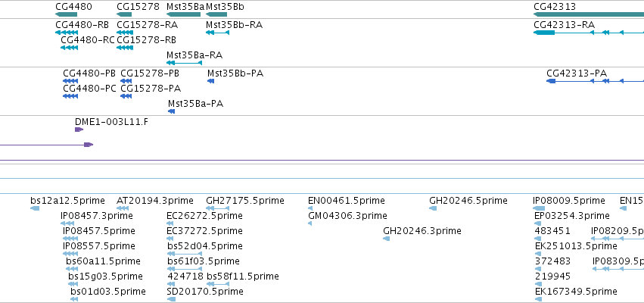The height and width of the screenshot is (303, 644).
Task: Select the Mst35Bb gene arrow
Action: (216, 14)
